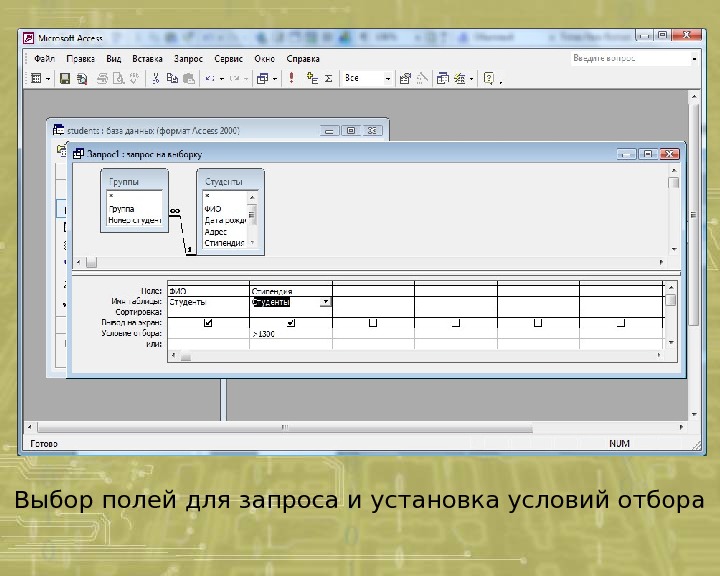Click the New Object toolbar icon
The height and width of the screenshot is (576, 720).
[x=460, y=79]
